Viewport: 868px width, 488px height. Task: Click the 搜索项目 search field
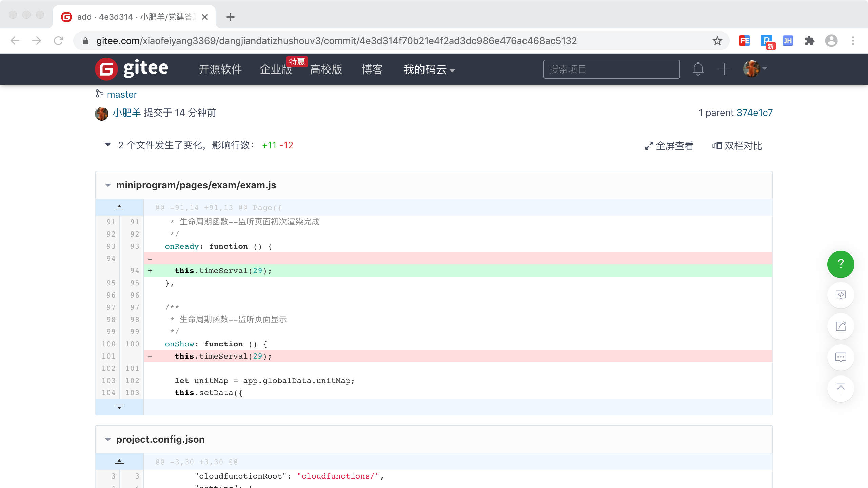point(611,69)
